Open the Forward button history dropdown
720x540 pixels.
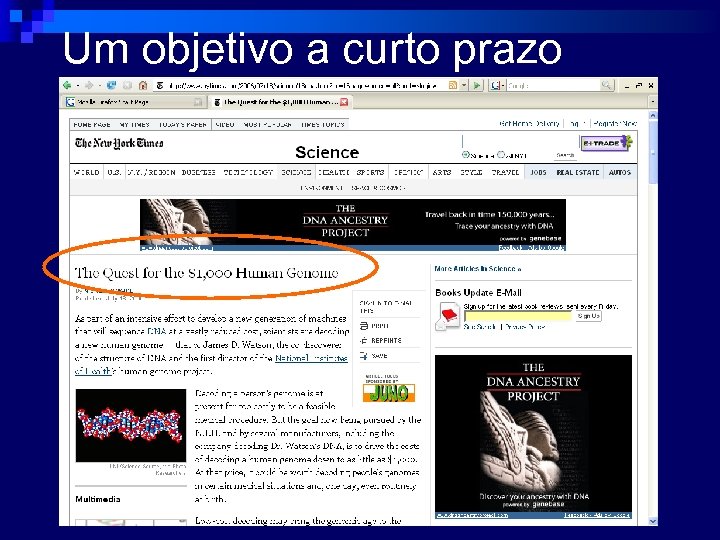(x=100, y=85)
